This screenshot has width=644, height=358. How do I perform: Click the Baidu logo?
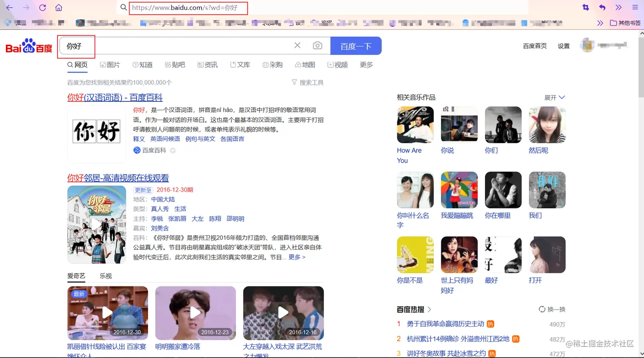(x=28, y=46)
